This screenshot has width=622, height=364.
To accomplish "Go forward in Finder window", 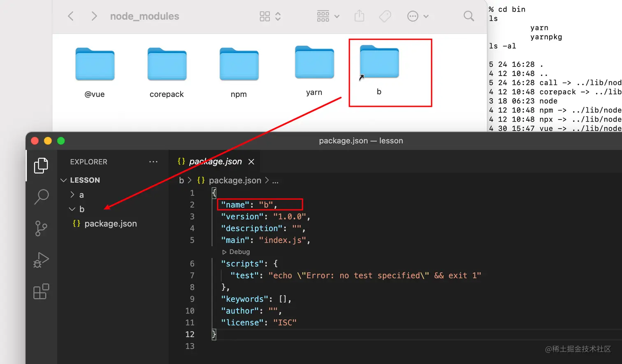I will (94, 16).
